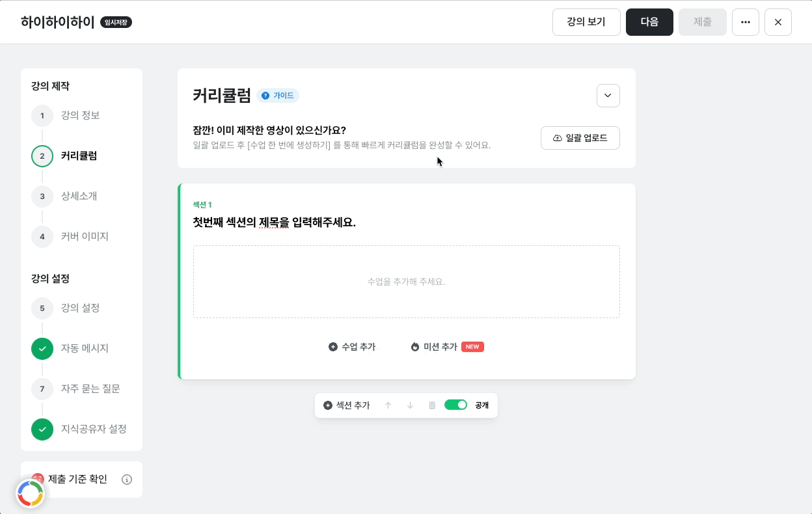Click the 하이하이하이 course title

pyautogui.click(x=58, y=22)
